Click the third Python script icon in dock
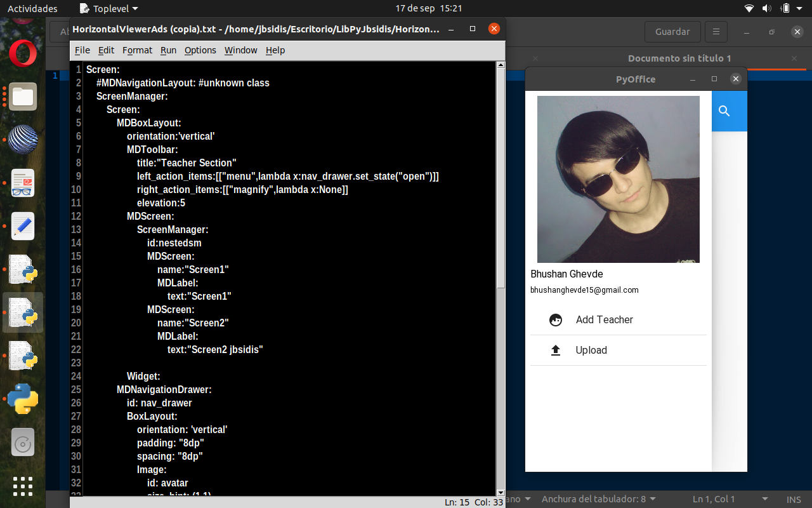812x508 pixels. [x=23, y=356]
